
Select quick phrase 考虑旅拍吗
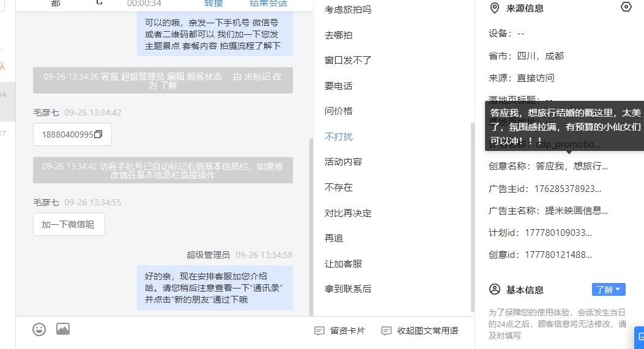click(347, 10)
